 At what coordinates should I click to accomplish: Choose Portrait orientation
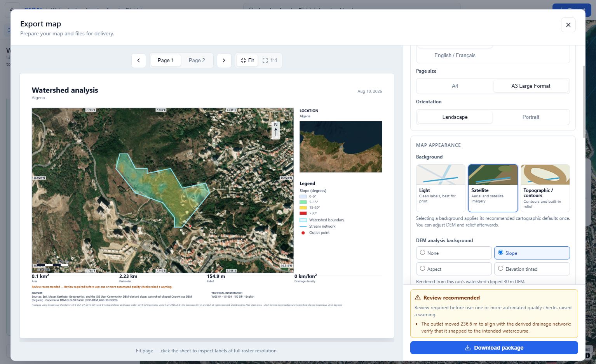tap(531, 117)
